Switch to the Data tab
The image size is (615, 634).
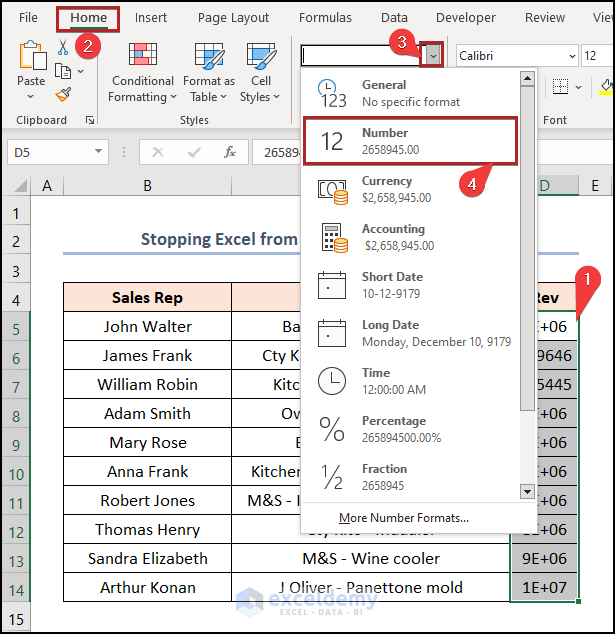[x=394, y=18]
